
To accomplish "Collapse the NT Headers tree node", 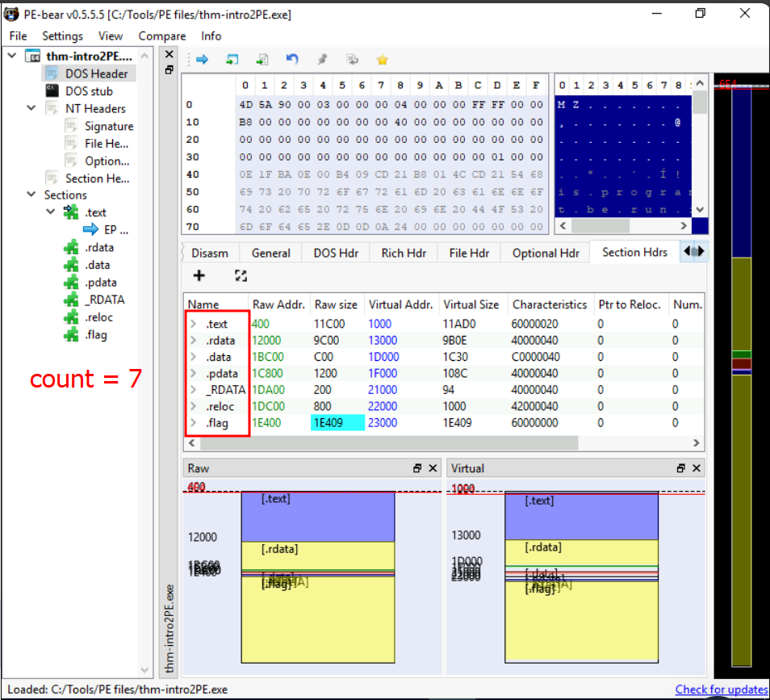I will (31, 108).
